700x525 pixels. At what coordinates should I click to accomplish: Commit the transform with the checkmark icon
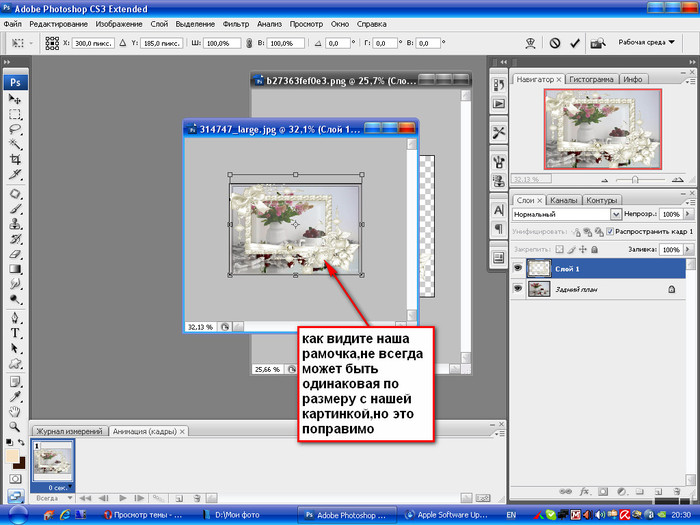tap(575, 43)
